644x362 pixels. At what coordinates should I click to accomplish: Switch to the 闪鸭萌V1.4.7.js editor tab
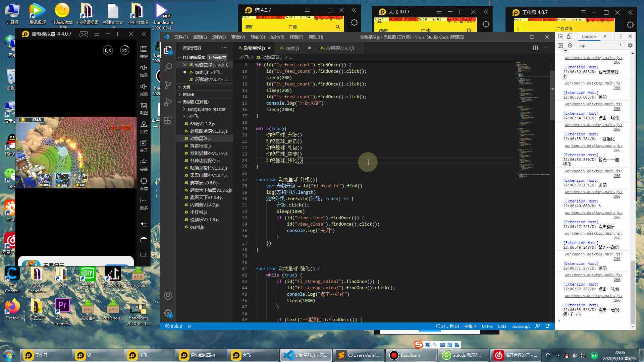(x=339, y=48)
